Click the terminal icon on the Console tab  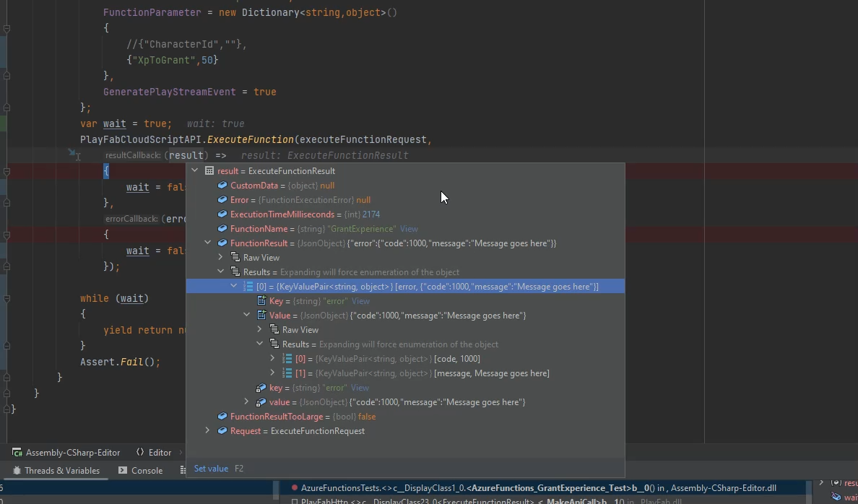point(123,470)
